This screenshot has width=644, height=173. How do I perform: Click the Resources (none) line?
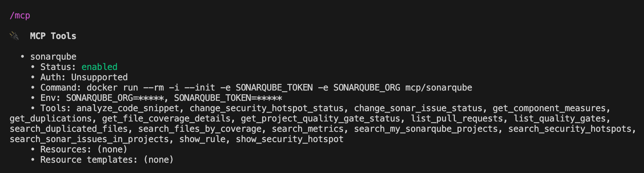pyautogui.click(x=84, y=149)
